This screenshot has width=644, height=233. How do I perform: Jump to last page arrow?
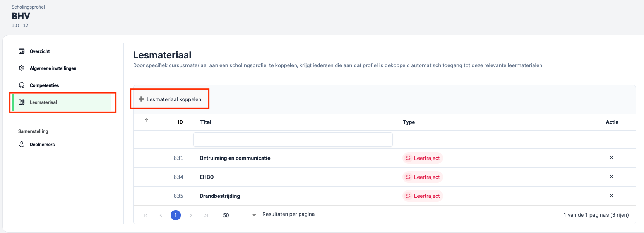(x=206, y=215)
